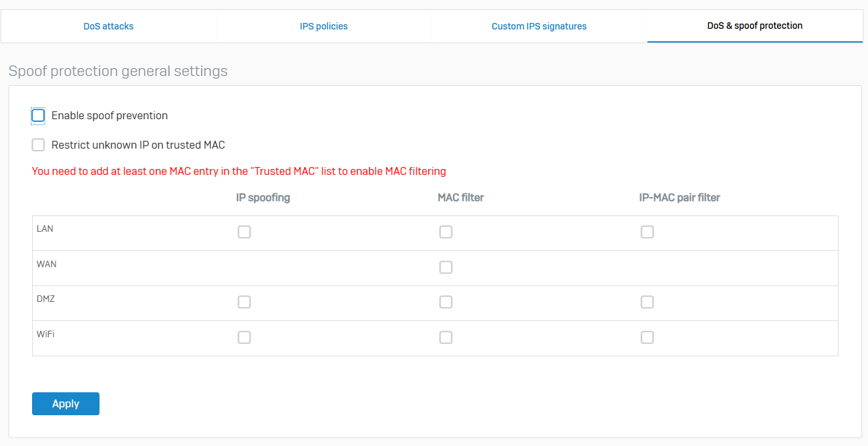Go to Custom IPS signatures tab

point(539,26)
